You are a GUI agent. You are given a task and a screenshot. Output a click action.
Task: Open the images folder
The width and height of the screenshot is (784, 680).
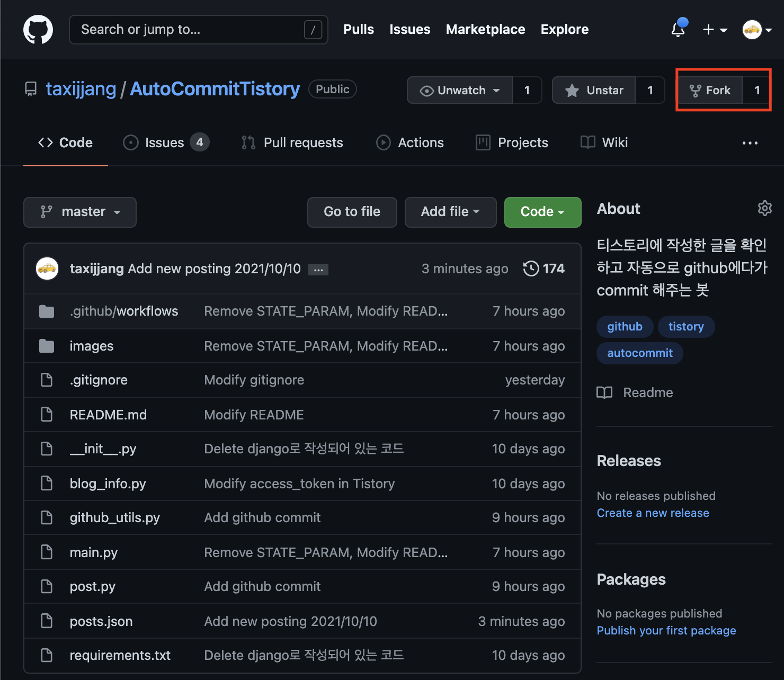click(x=92, y=346)
